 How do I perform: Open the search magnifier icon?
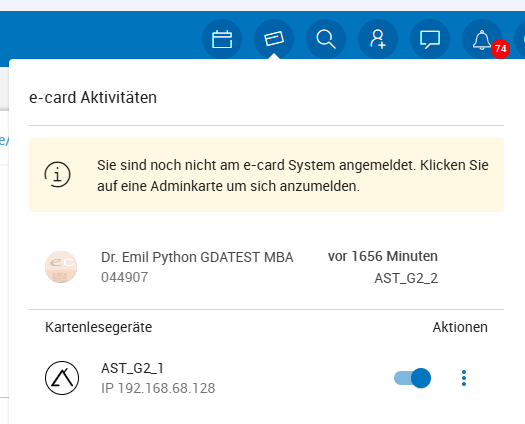[x=326, y=39]
